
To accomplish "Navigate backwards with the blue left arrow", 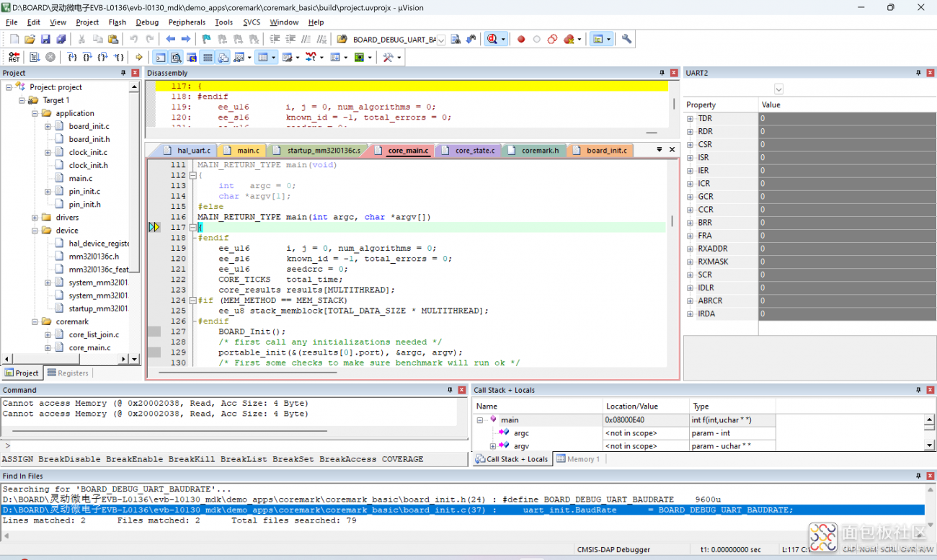I will [170, 39].
